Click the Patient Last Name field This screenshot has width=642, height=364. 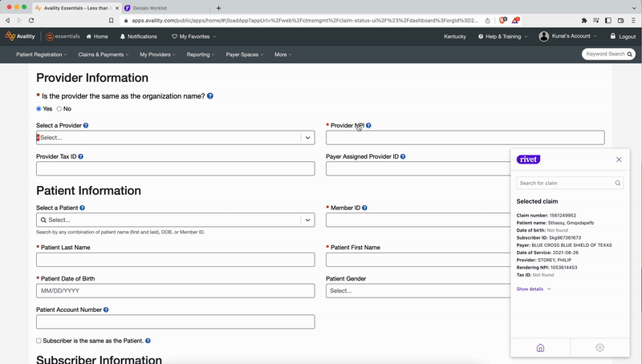click(x=175, y=260)
